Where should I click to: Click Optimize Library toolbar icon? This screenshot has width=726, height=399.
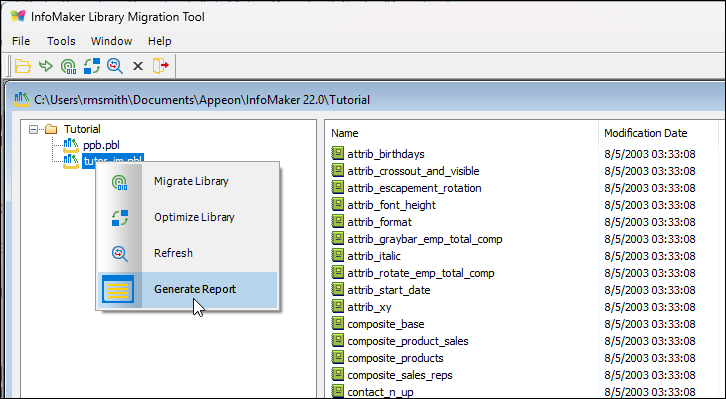(92, 66)
